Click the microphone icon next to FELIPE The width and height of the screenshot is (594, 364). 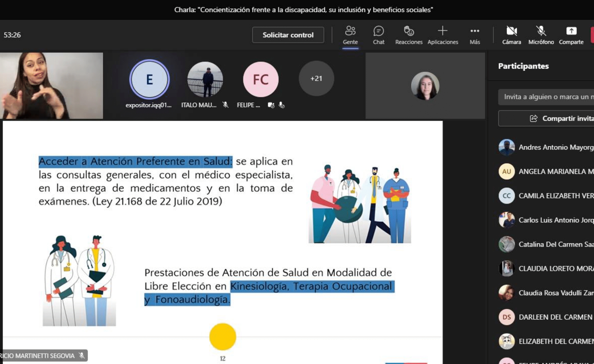(x=281, y=105)
